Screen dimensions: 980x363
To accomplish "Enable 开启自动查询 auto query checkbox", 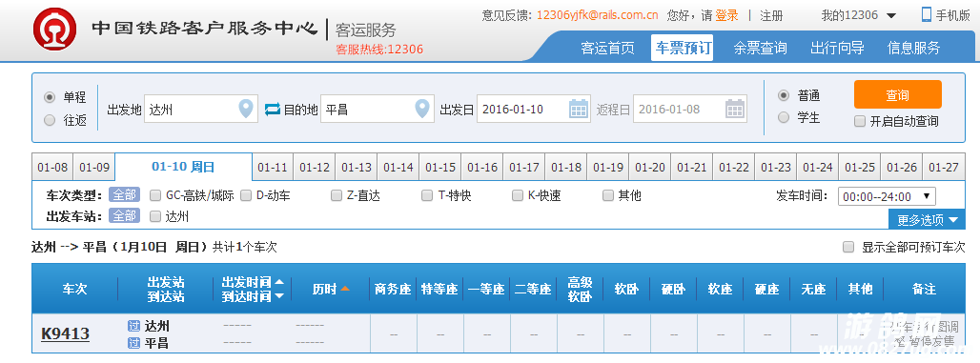I will 859,121.
